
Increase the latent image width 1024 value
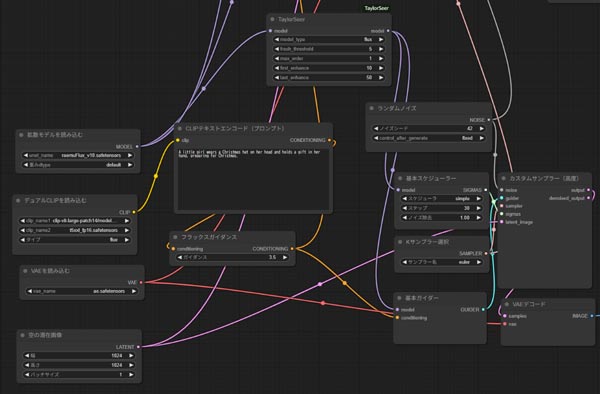(x=131, y=356)
